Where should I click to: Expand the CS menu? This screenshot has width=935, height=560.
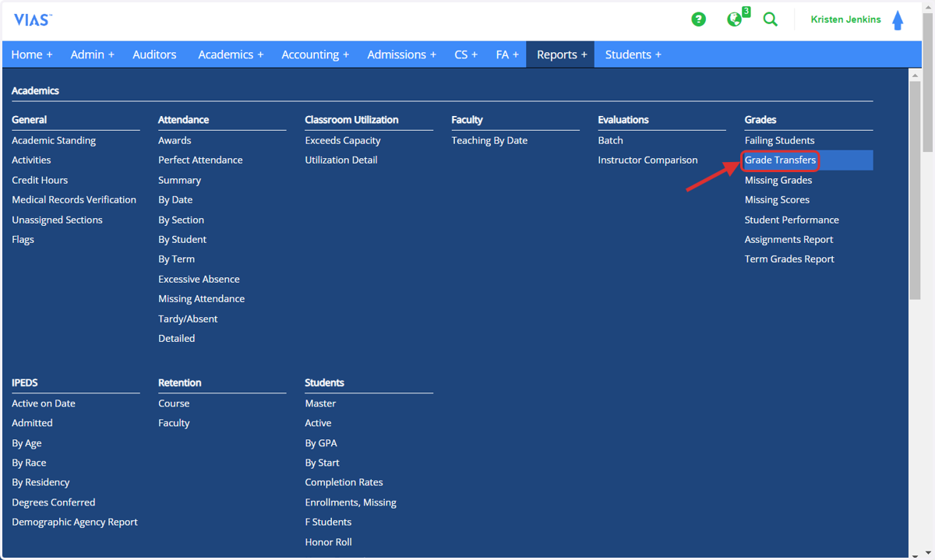(x=466, y=55)
